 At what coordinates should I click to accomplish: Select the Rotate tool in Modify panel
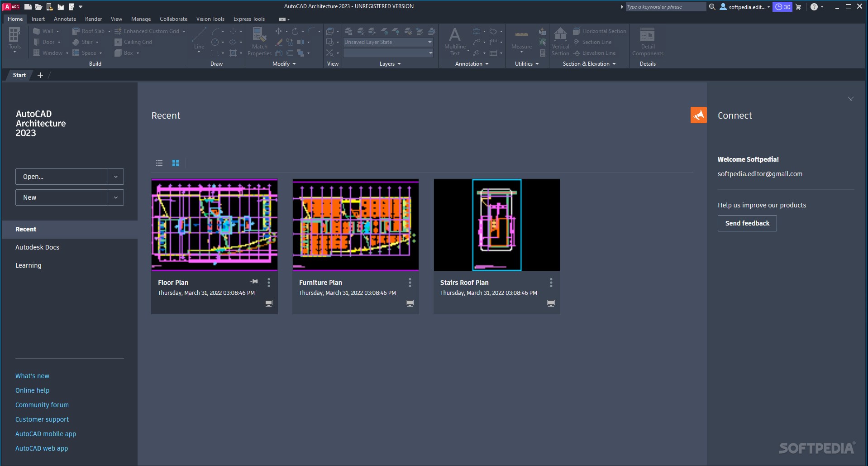click(295, 31)
